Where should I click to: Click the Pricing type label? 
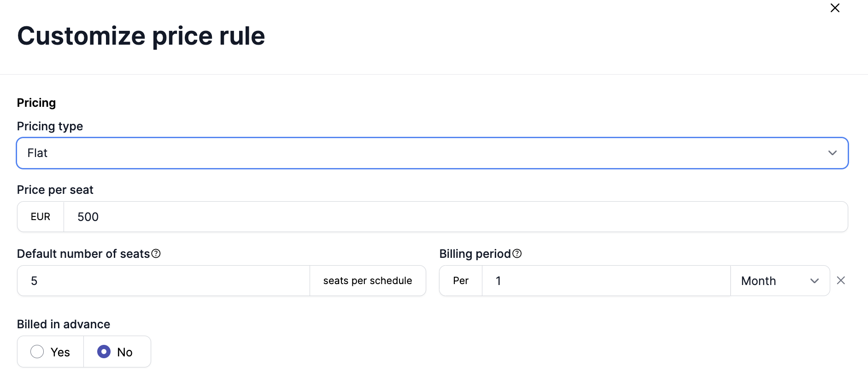50,126
